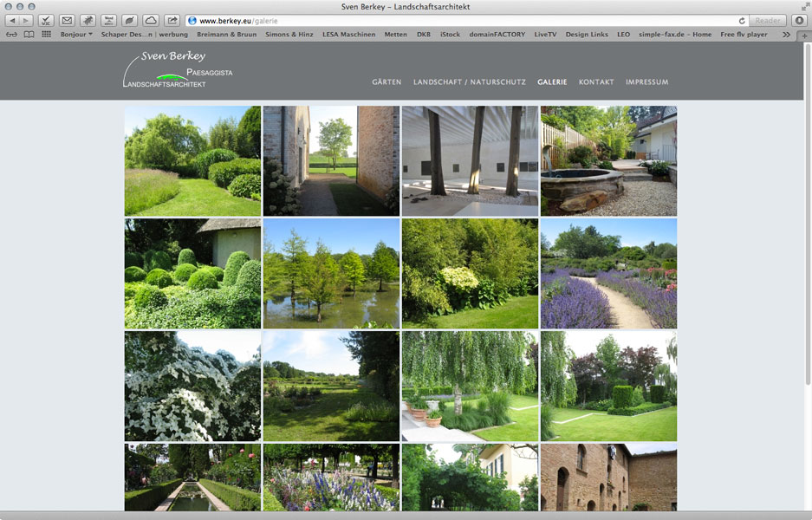The width and height of the screenshot is (812, 520).
Task: Click the toolbar icon left of the leaf icon
Action: point(108,21)
